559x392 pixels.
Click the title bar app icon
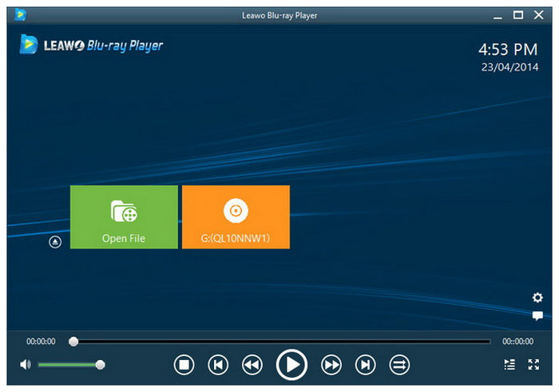pyautogui.click(x=20, y=14)
